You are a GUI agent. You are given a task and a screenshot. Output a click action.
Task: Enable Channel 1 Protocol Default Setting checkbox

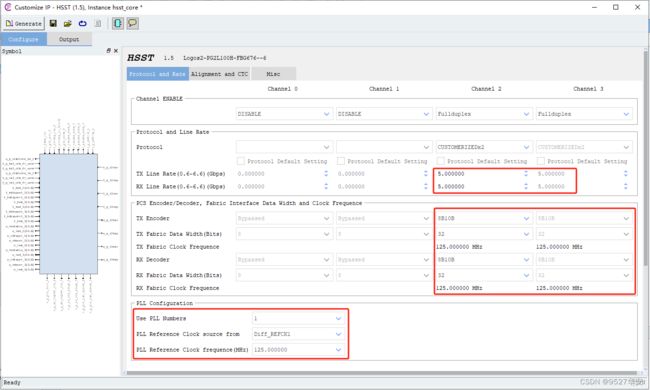point(341,161)
